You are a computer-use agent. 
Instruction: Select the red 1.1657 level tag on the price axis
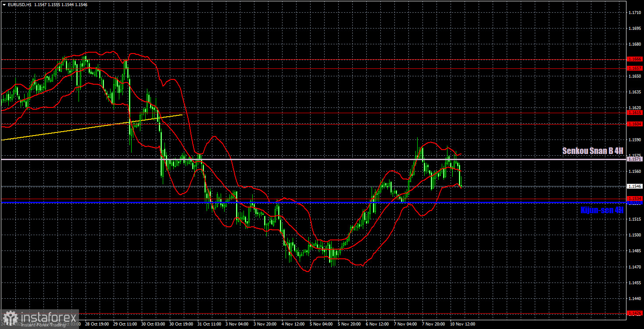pos(635,68)
